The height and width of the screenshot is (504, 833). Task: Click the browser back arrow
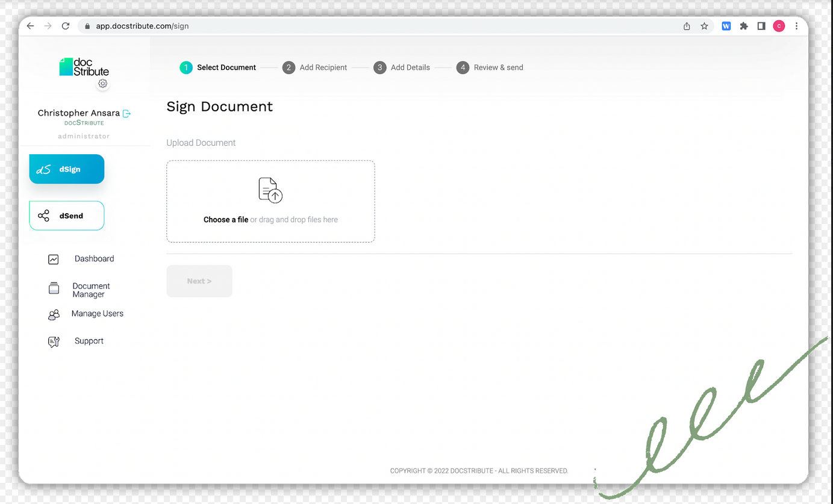31,26
